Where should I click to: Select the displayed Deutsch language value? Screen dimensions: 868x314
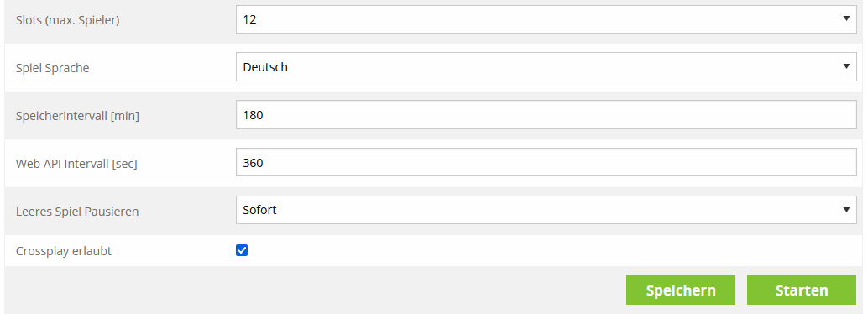point(265,67)
